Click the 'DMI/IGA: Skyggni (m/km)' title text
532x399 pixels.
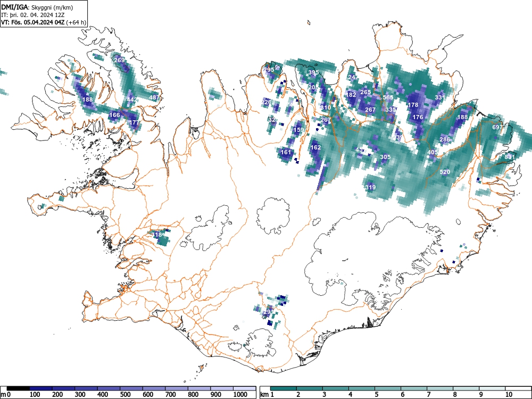(x=37, y=7)
